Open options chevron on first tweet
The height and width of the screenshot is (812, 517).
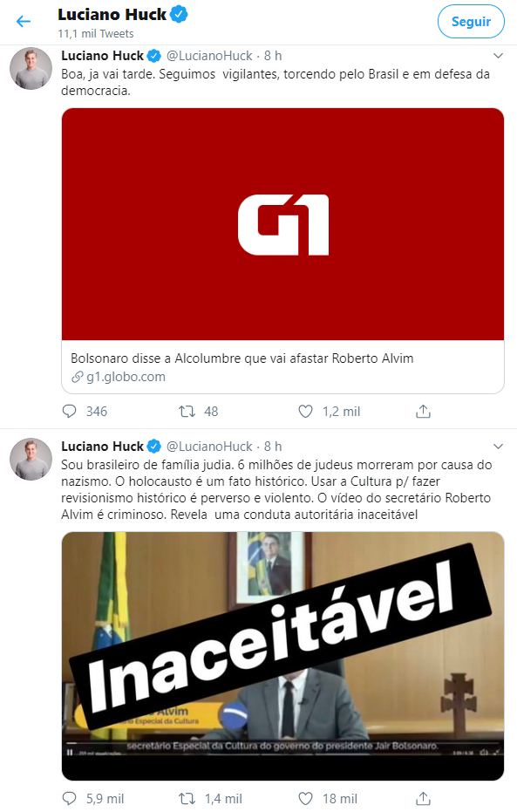pyautogui.click(x=498, y=56)
